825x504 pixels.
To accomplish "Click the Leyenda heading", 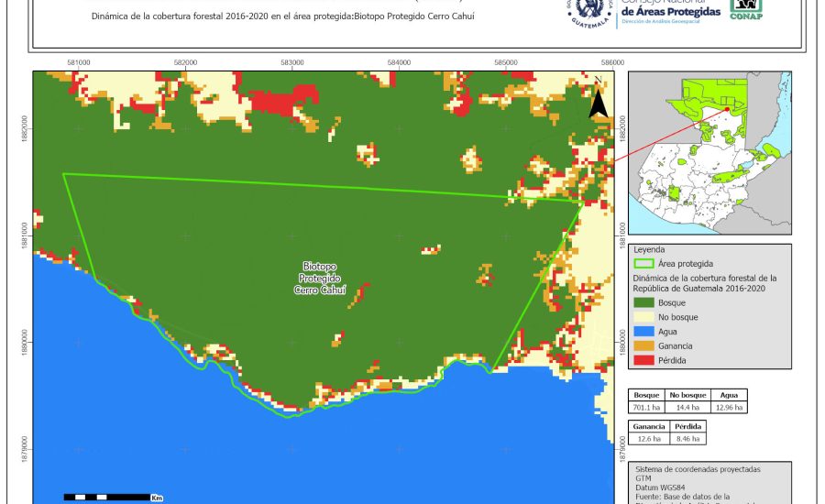I will tap(650, 248).
